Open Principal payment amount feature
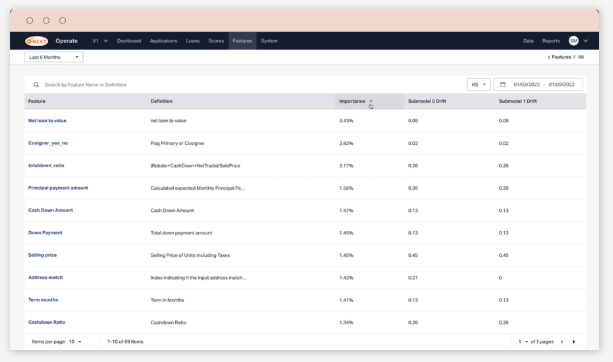The width and height of the screenshot is (613, 362). click(x=58, y=188)
